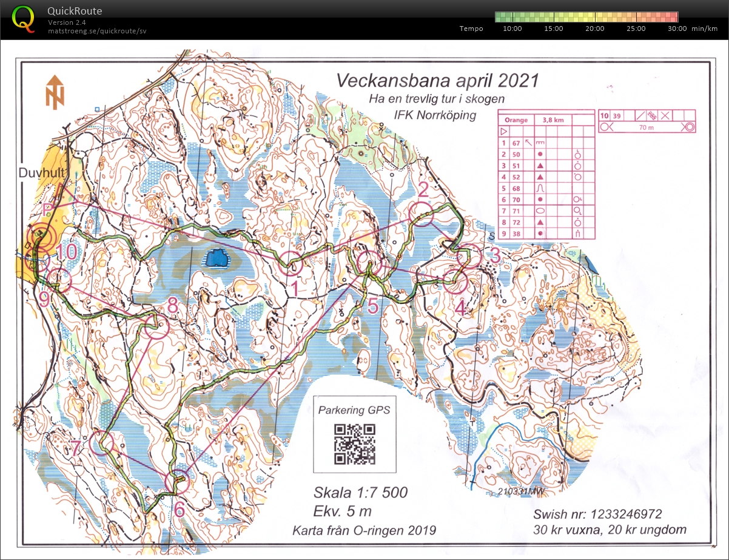Click the "30:00" tempo value
729x560 pixels.
677,29
